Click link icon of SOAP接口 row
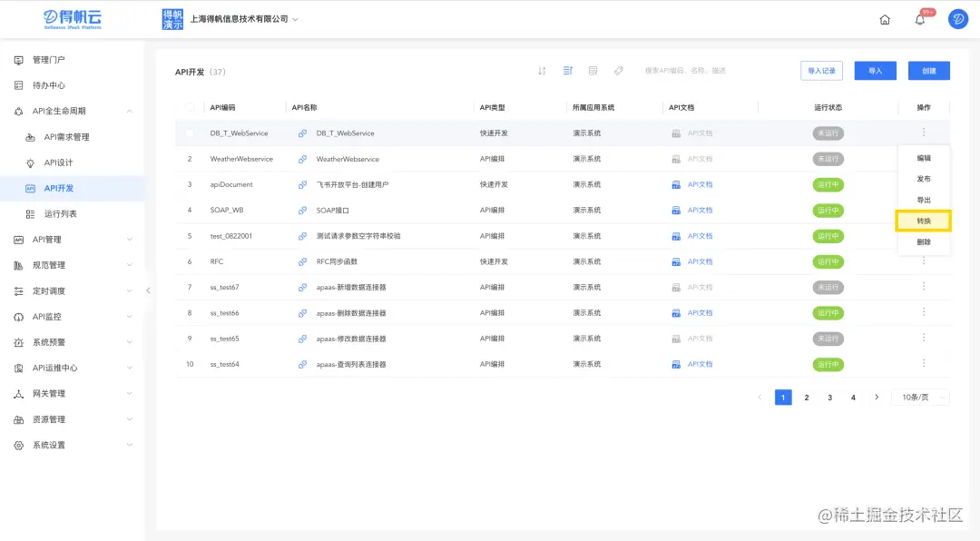The image size is (980, 541). click(302, 211)
